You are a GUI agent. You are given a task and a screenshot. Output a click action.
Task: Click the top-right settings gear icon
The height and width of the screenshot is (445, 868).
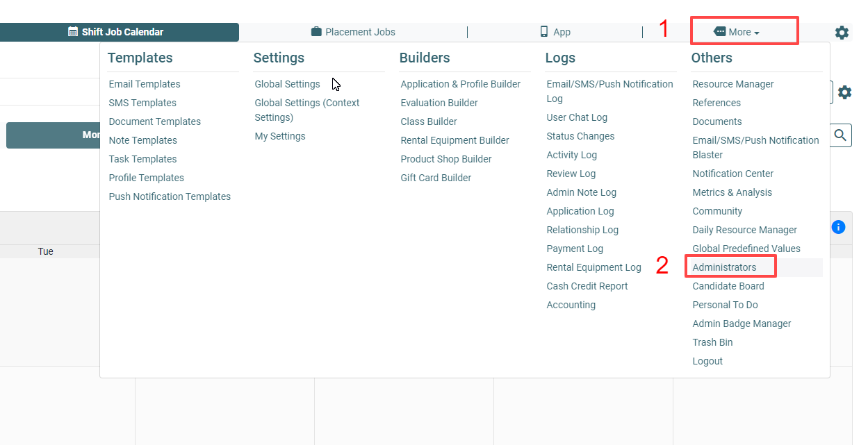pyautogui.click(x=842, y=33)
